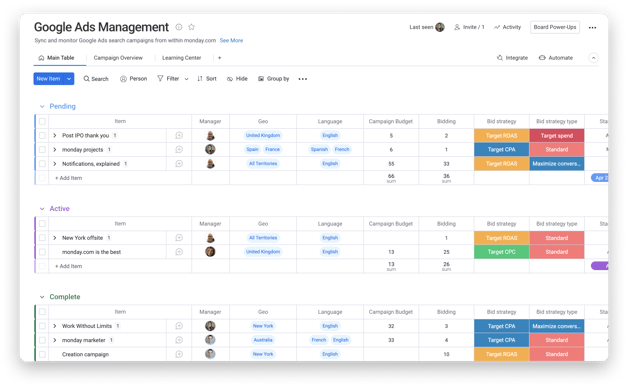Screen dimensions: 628x387
Task: Select the Work Without Limits row checkbox
Action: [42, 326]
